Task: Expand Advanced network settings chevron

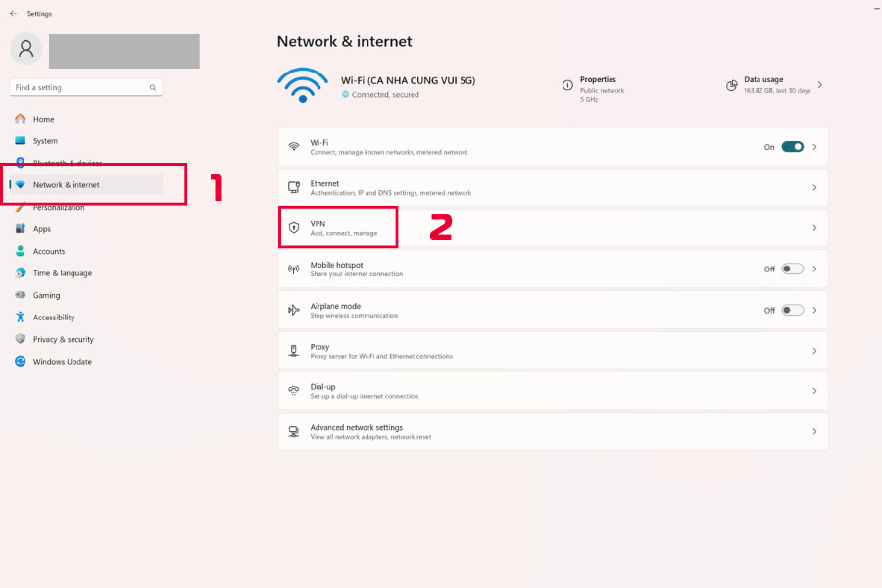Action: point(814,432)
